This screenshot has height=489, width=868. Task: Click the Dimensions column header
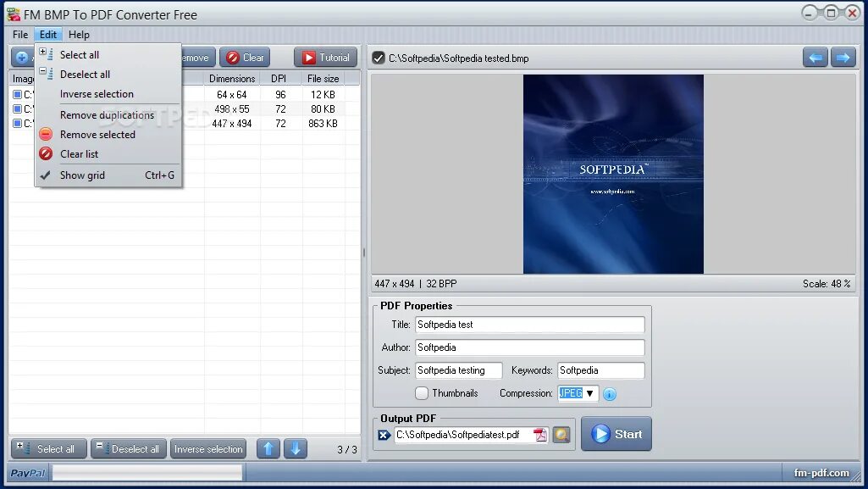point(232,79)
